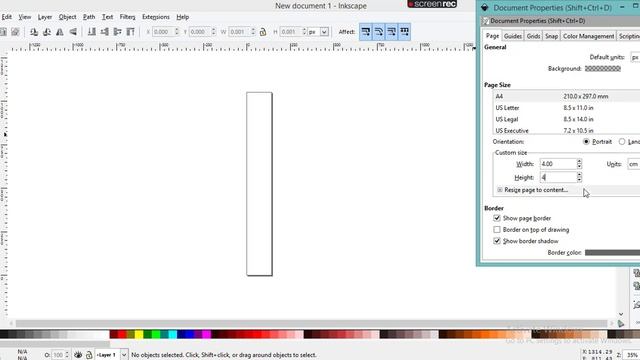Increase page Width with stepper arrow
The width and height of the screenshot is (640, 360).
point(579,161)
